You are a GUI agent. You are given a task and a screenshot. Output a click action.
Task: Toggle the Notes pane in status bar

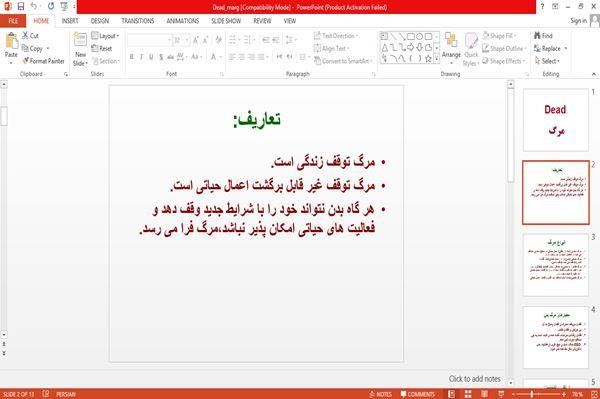(x=381, y=394)
